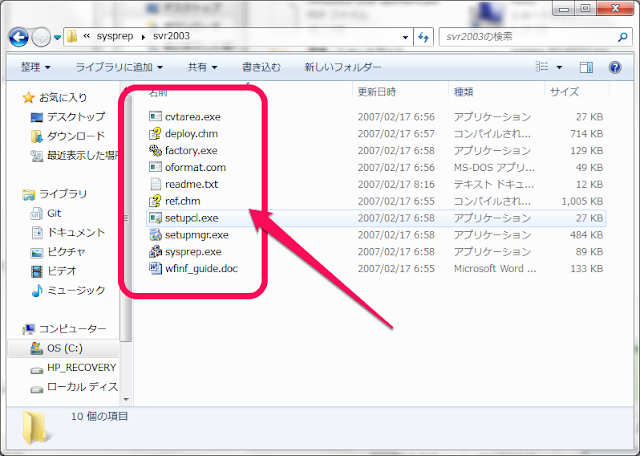Click the change view icon
This screenshot has height=456, width=640.
pyautogui.click(x=542, y=67)
